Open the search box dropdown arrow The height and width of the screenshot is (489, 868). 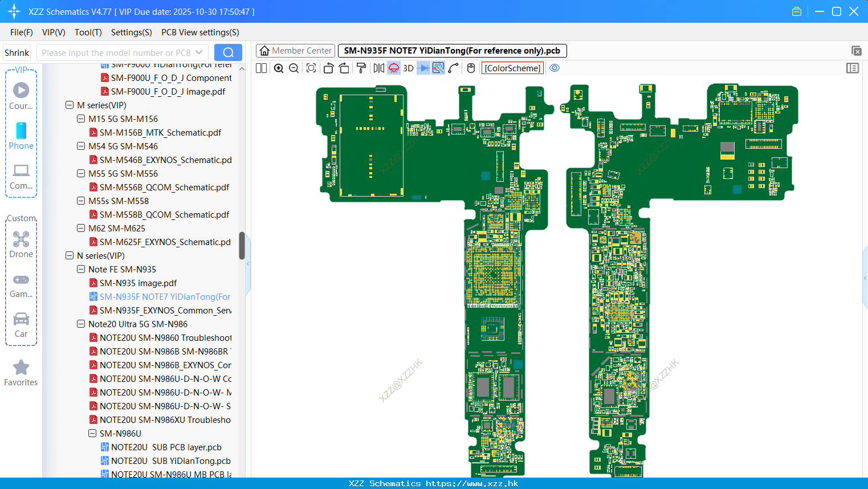pyautogui.click(x=199, y=52)
